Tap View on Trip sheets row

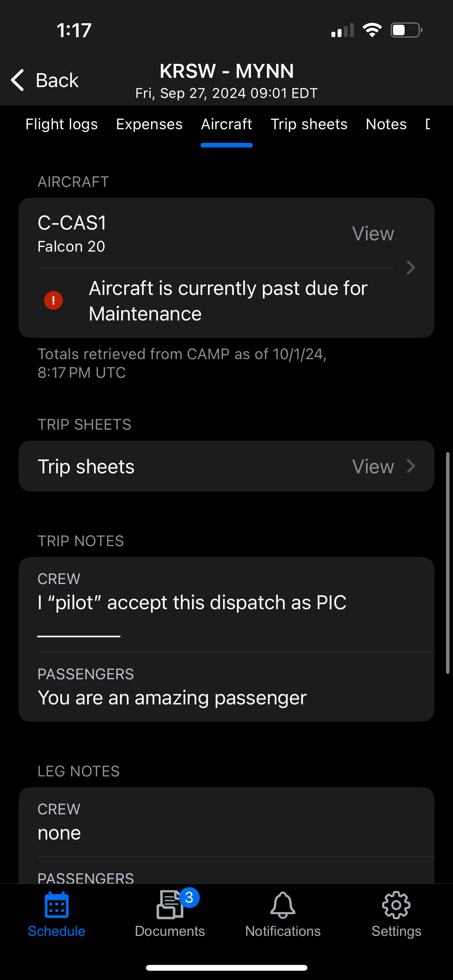click(373, 466)
